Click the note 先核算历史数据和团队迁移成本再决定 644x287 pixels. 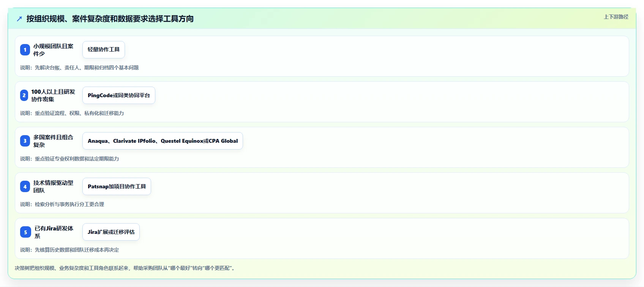point(69,250)
